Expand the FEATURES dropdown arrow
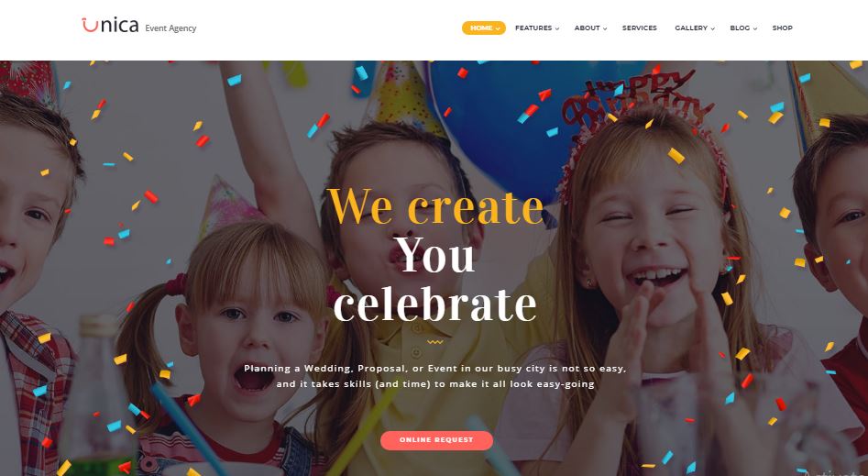 pyautogui.click(x=557, y=28)
